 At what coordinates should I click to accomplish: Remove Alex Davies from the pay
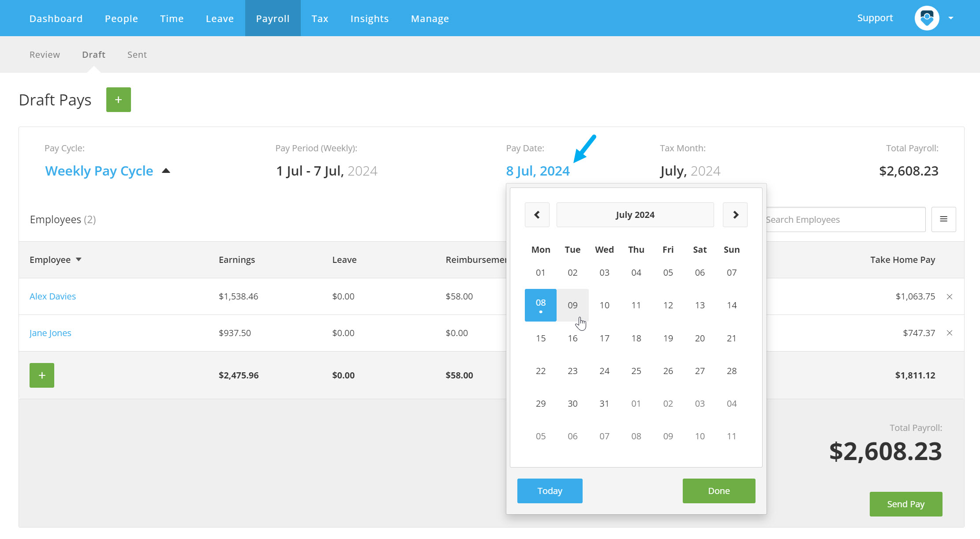click(x=950, y=296)
